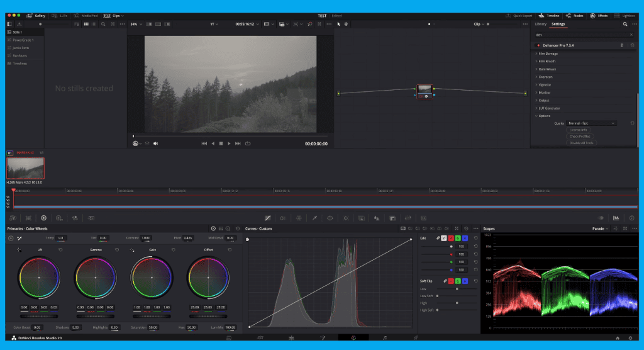The image size is (644, 350).
Task: Mute the viewer audio speaker icon
Action: (x=155, y=144)
